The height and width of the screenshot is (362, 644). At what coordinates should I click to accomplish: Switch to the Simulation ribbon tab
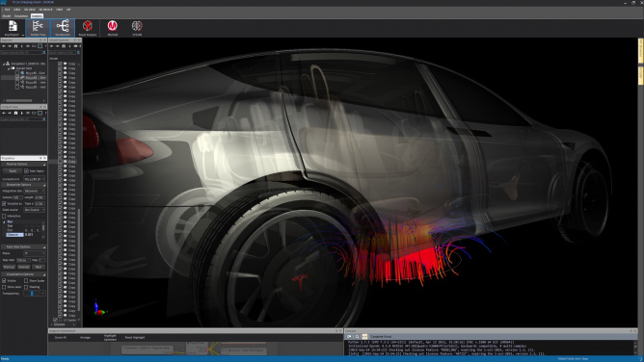click(x=21, y=16)
